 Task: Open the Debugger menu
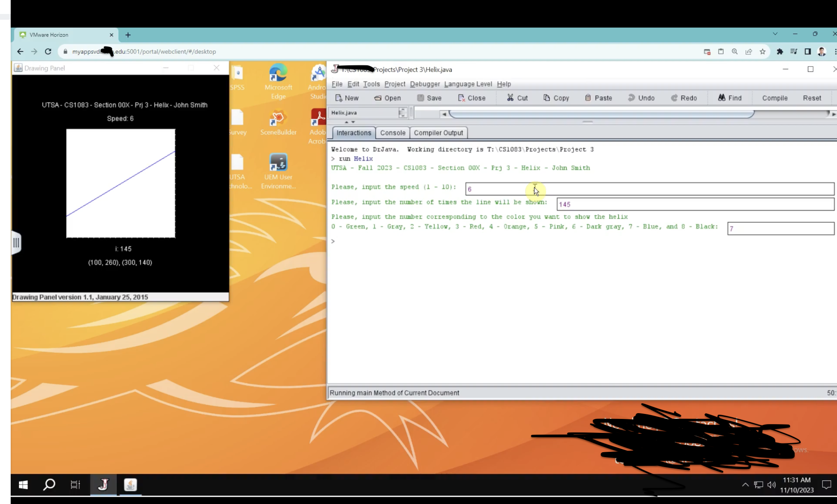[424, 84]
